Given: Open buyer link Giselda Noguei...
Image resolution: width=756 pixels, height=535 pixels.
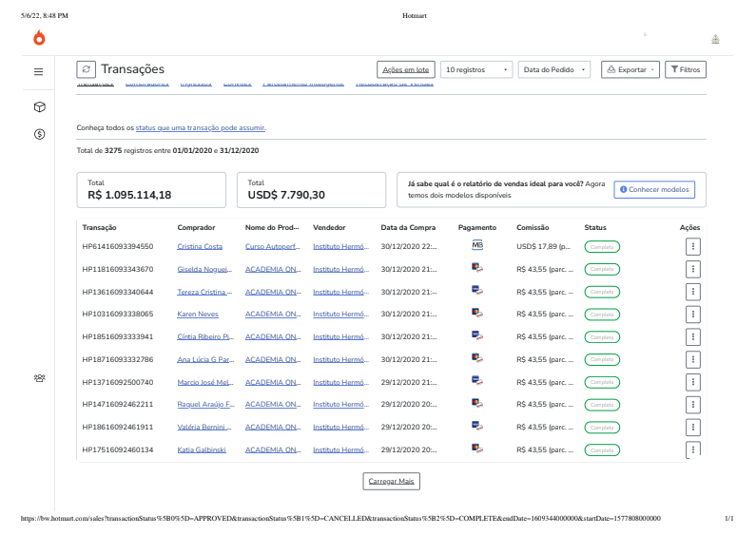Looking at the screenshot, I should coord(204,270).
